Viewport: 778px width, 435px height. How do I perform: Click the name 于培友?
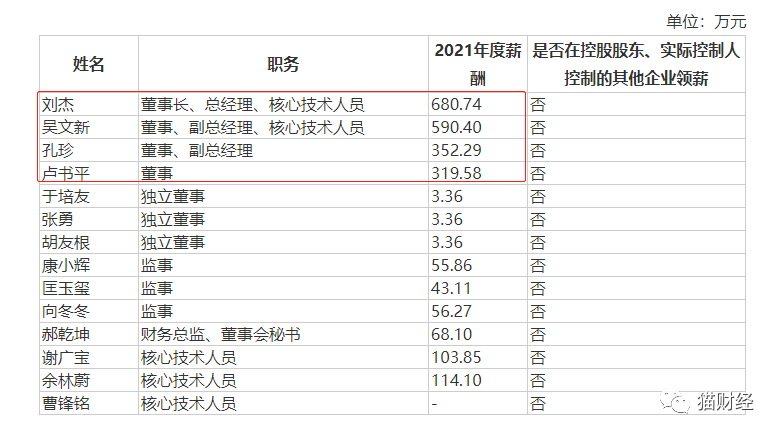click(65, 197)
